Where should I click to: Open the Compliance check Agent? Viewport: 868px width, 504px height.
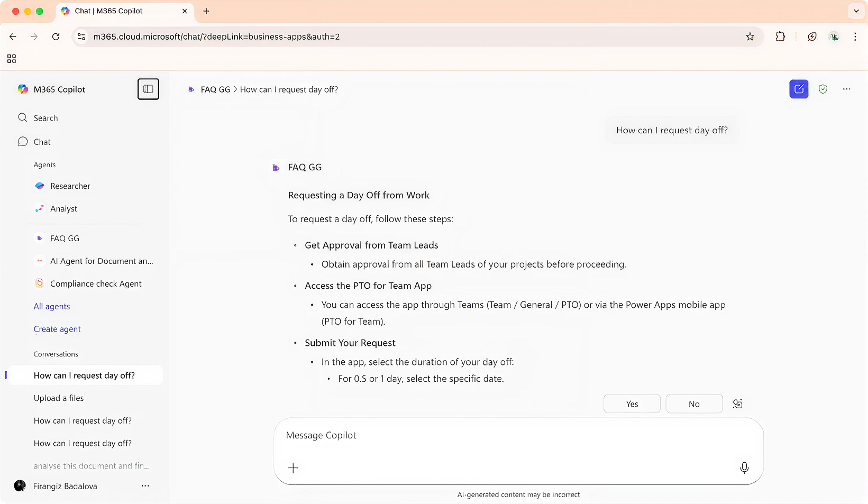click(x=96, y=284)
